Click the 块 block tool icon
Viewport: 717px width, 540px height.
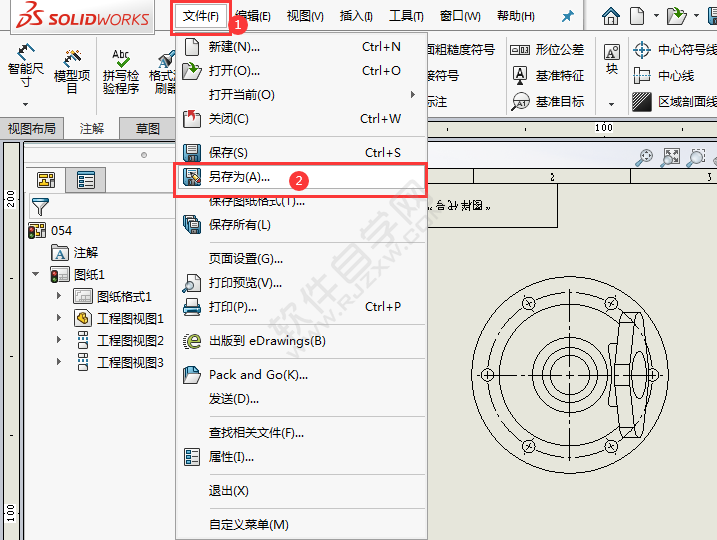point(612,59)
